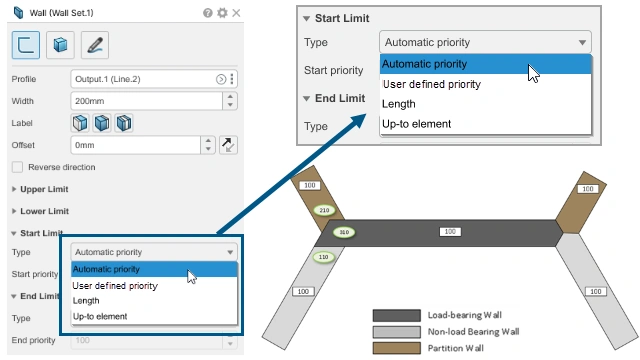Select the third Label cube icon
This screenshot has width=640, height=360.
point(124,123)
